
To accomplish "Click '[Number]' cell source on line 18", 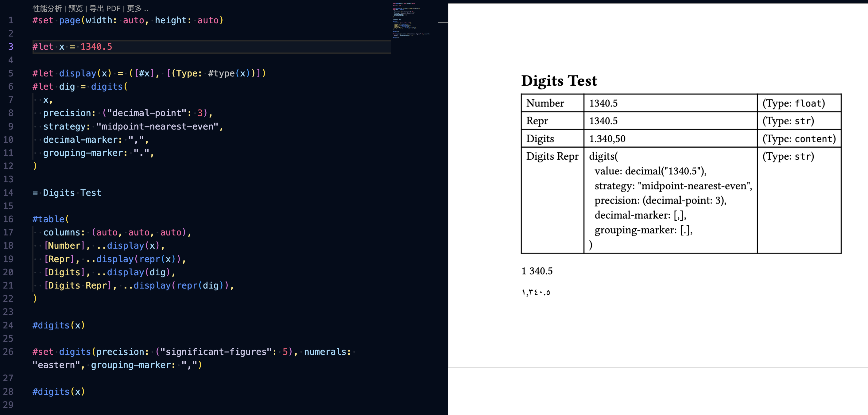I will pos(64,246).
